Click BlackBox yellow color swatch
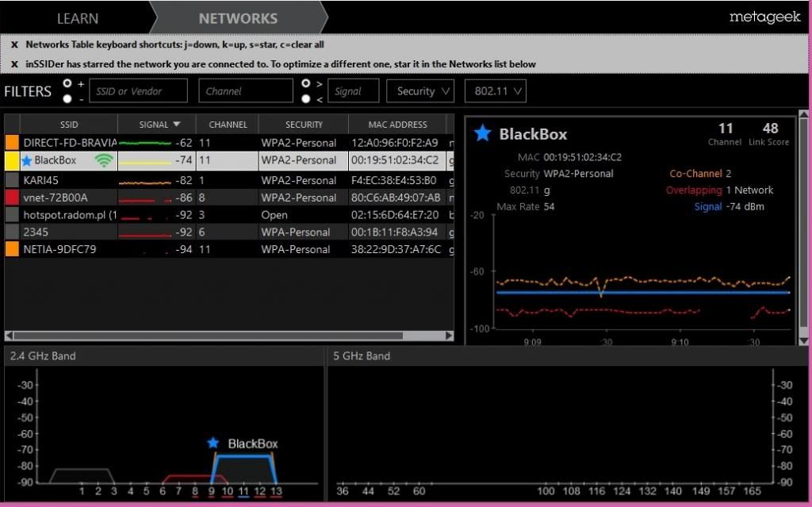This screenshot has height=507, width=812. [12, 160]
